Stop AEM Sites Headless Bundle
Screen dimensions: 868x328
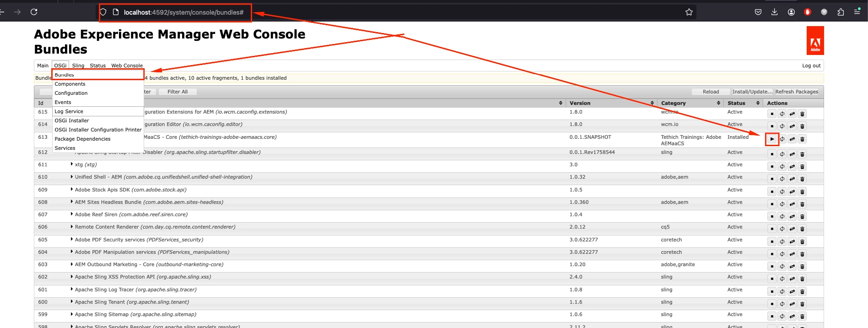point(772,204)
